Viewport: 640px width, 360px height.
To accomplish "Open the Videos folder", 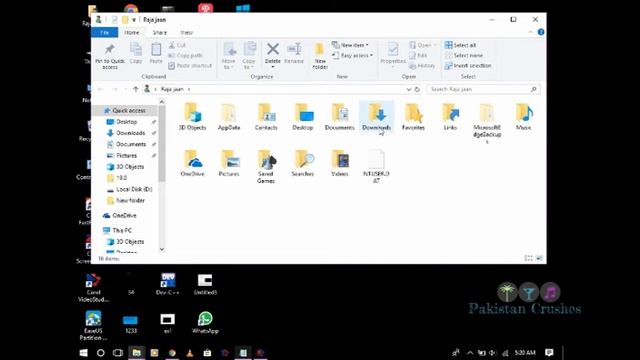I will (340, 163).
